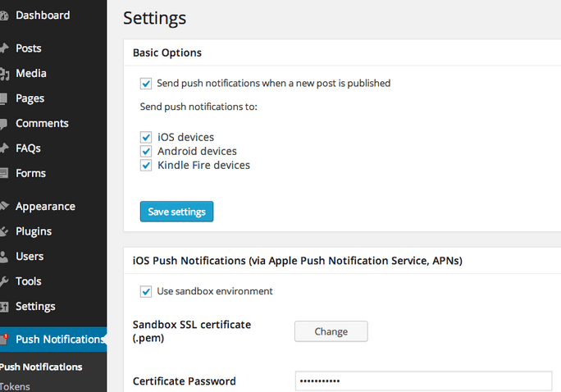
Task: Uncheck sending push notifications when post published
Action: coord(146,84)
